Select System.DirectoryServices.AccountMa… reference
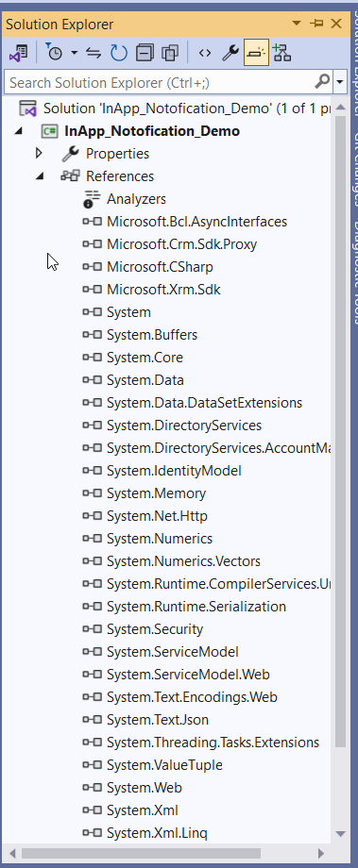Viewport: 358px width, 868px height. (x=219, y=448)
